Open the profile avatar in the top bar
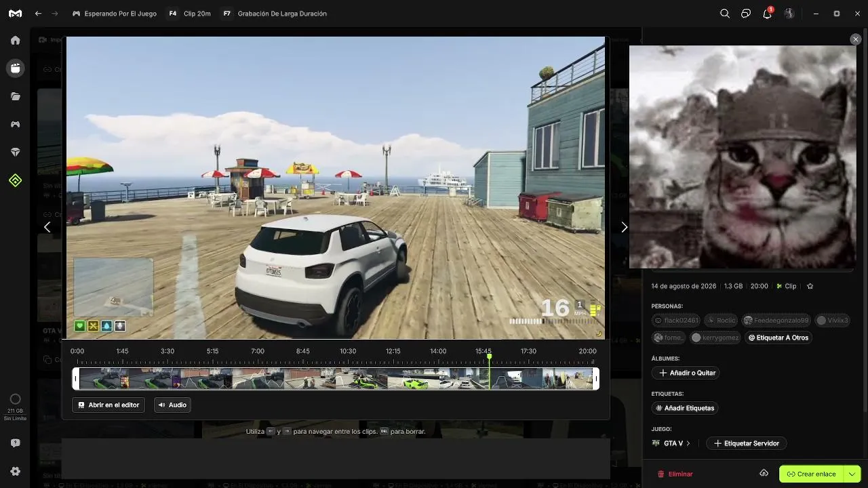 (x=789, y=14)
